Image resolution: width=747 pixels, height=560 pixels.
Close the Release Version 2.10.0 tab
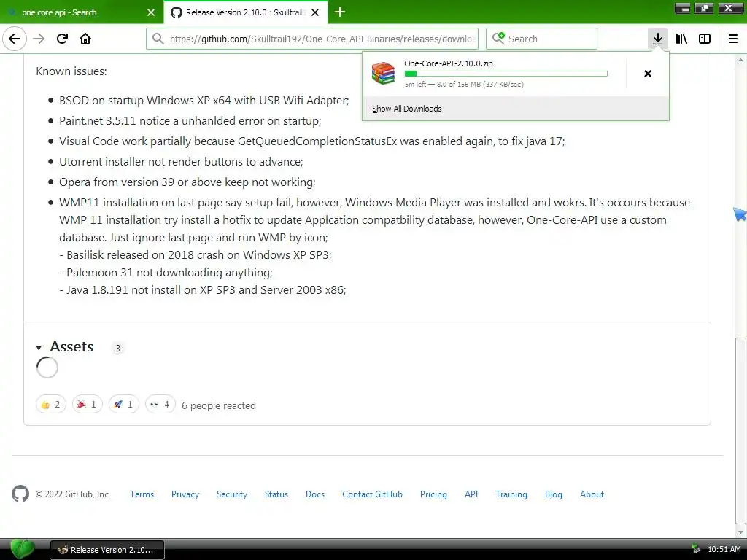click(315, 12)
